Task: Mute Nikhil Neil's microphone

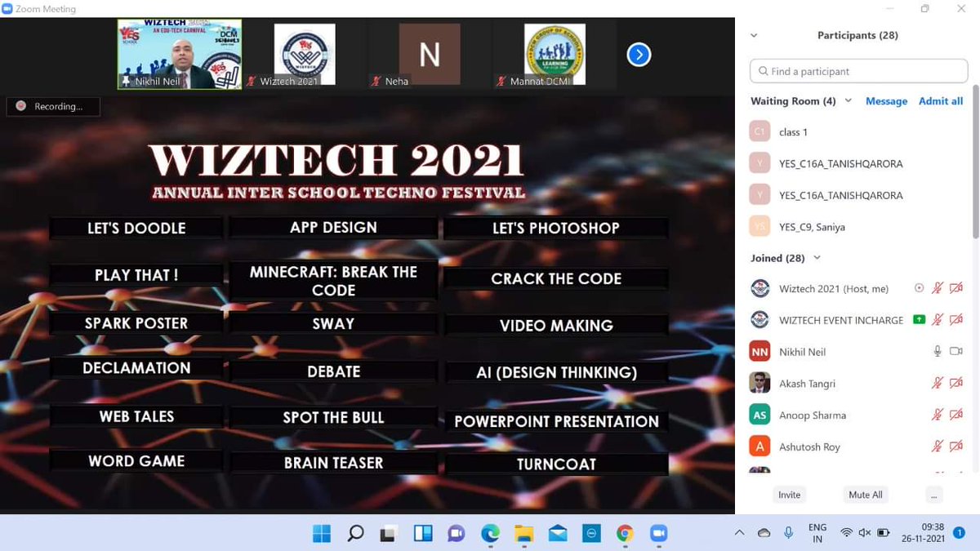Action: (938, 351)
